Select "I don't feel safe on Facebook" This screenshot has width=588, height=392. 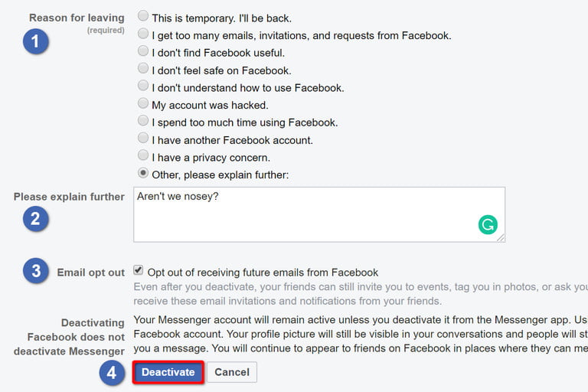pyautogui.click(x=143, y=69)
